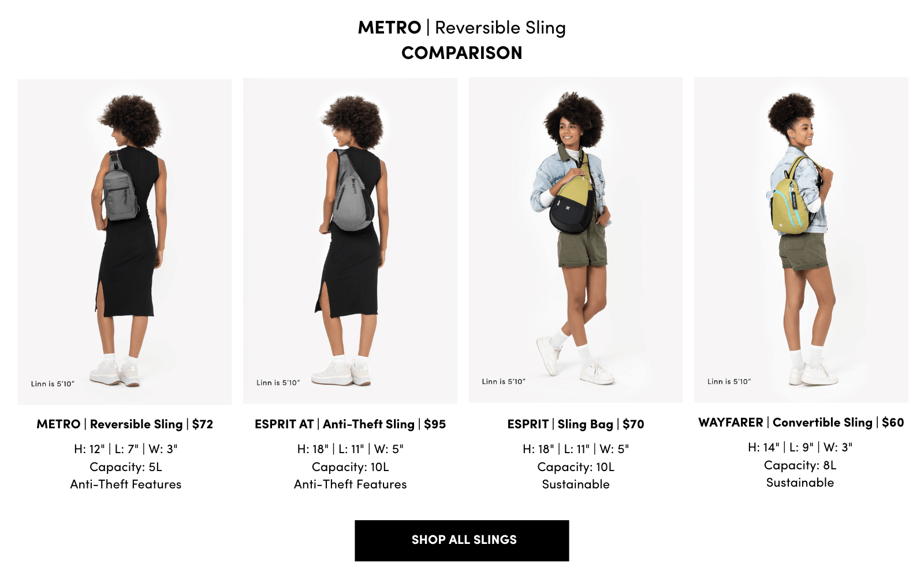The width and height of the screenshot is (924, 578).
Task: Open the METRO Reversible Sling $72 product link
Action: pyautogui.click(x=125, y=424)
